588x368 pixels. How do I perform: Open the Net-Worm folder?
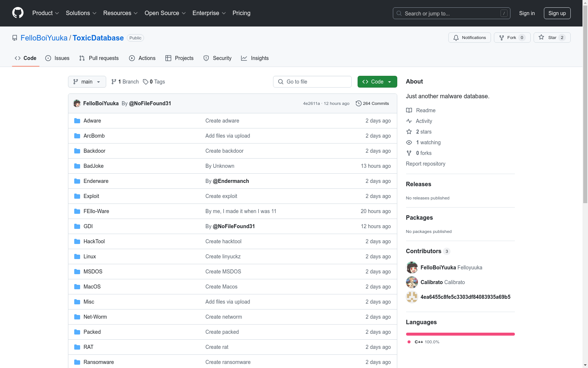[95, 317]
